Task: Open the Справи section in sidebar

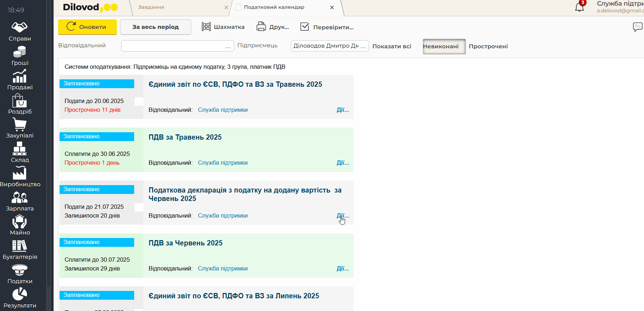Action: 20,31
